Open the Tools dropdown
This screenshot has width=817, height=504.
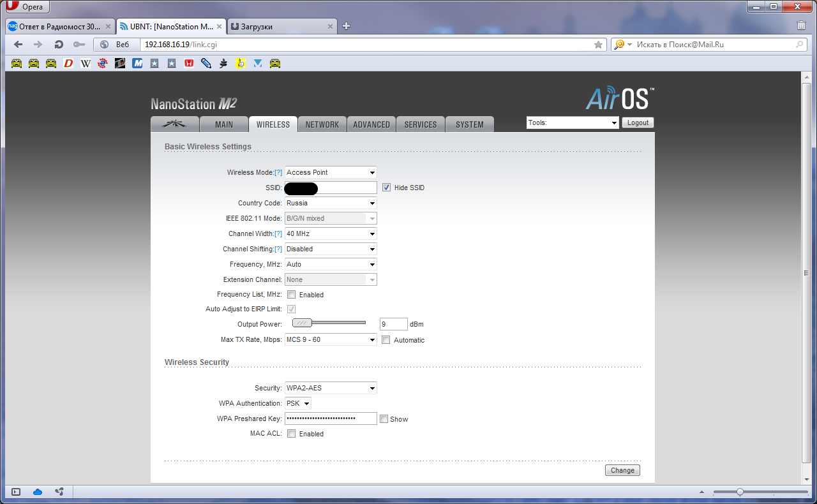pos(573,122)
